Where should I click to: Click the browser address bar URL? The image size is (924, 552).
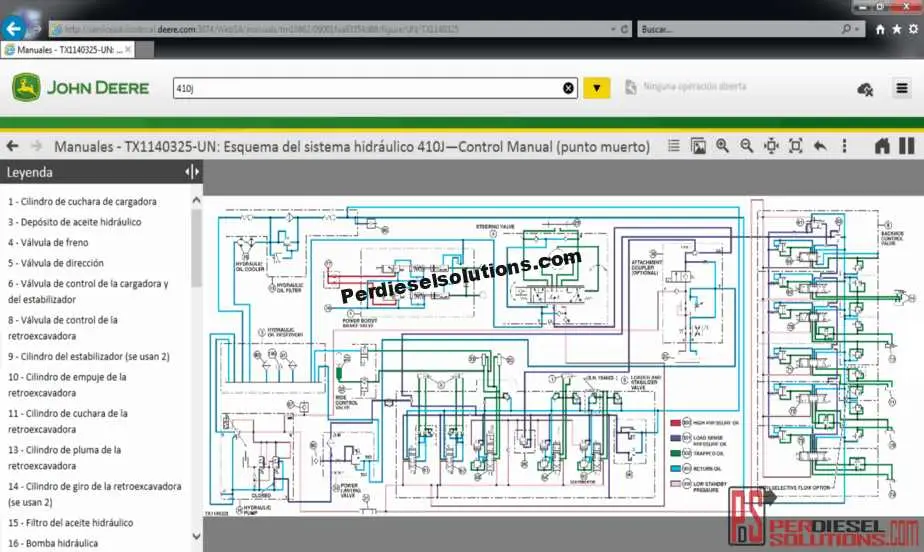pos(330,29)
